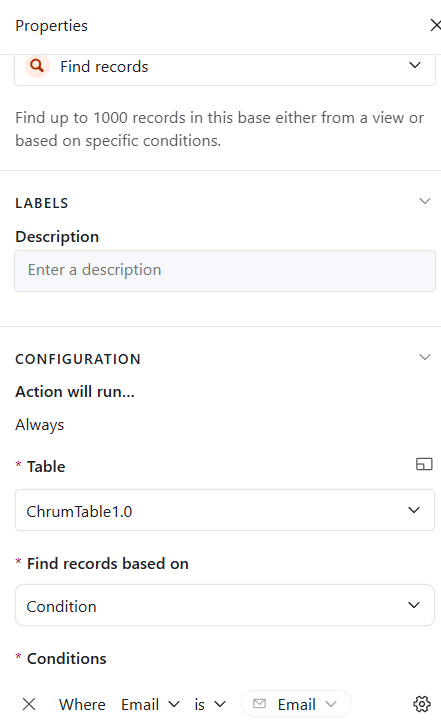Image resolution: width=441 pixels, height=727 pixels.
Task: Open the Find records action dropdown
Action: [x=225, y=67]
